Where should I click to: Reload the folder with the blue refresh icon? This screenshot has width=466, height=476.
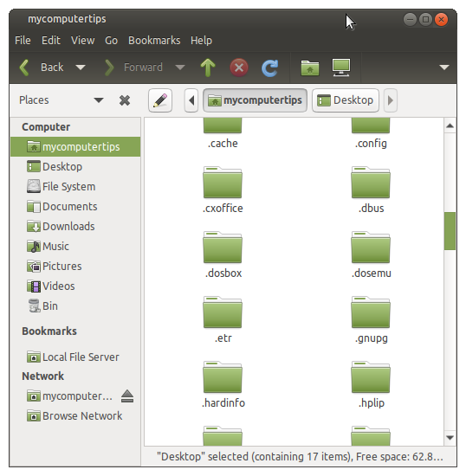coord(269,68)
